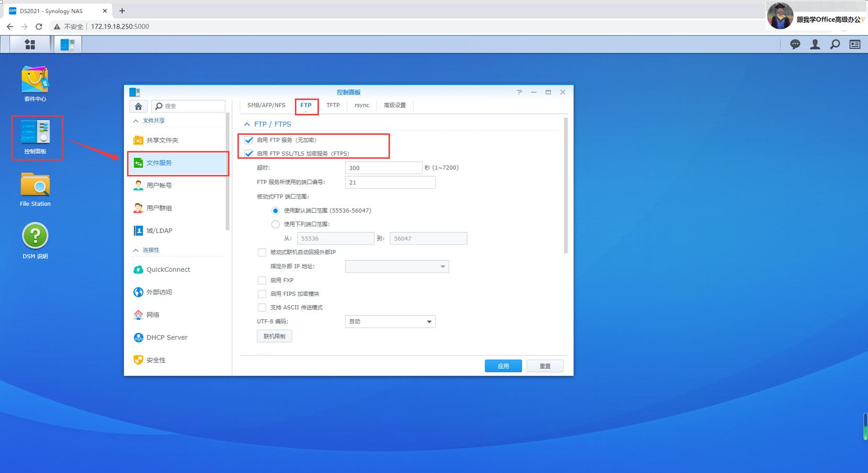Open File Station from the desktop
This screenshot has width=868, height=473.
(35, 189)
